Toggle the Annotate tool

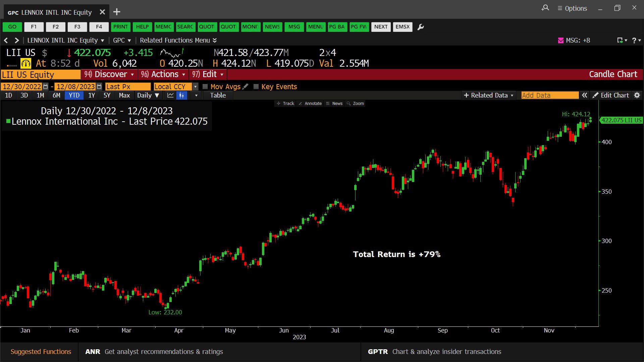click(310, 103)
